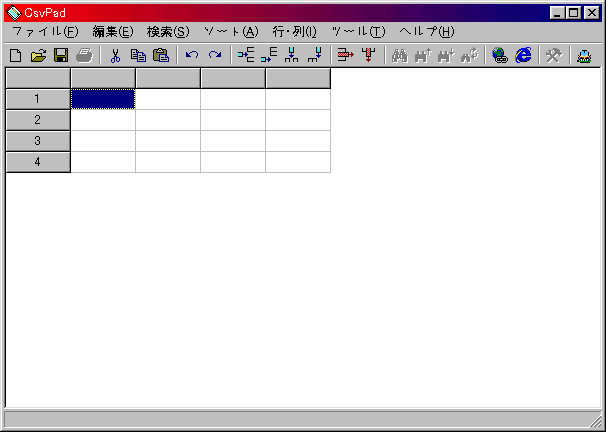
Task: Minimize the CsvPad window
Action: (557, 13)
